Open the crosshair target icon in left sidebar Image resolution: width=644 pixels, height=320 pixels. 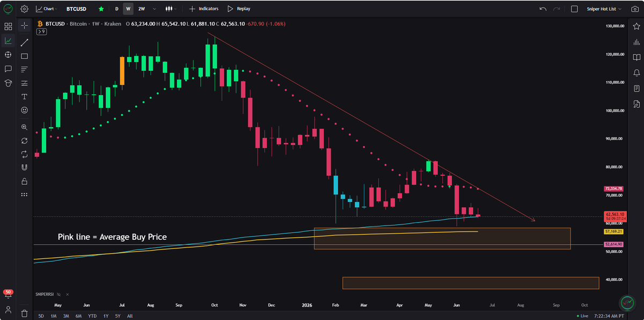pyautogui.click(x=8, y=55)
